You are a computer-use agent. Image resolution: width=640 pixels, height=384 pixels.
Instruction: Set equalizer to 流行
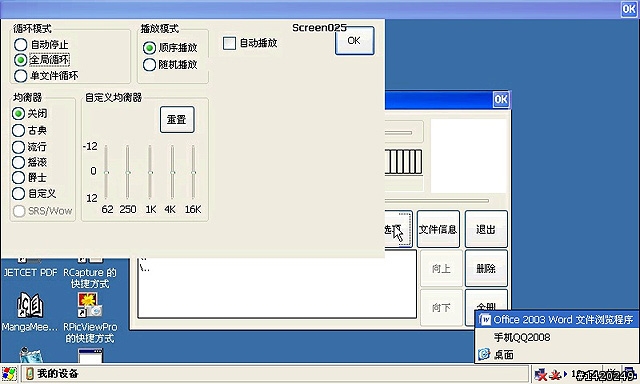[18, 146]
